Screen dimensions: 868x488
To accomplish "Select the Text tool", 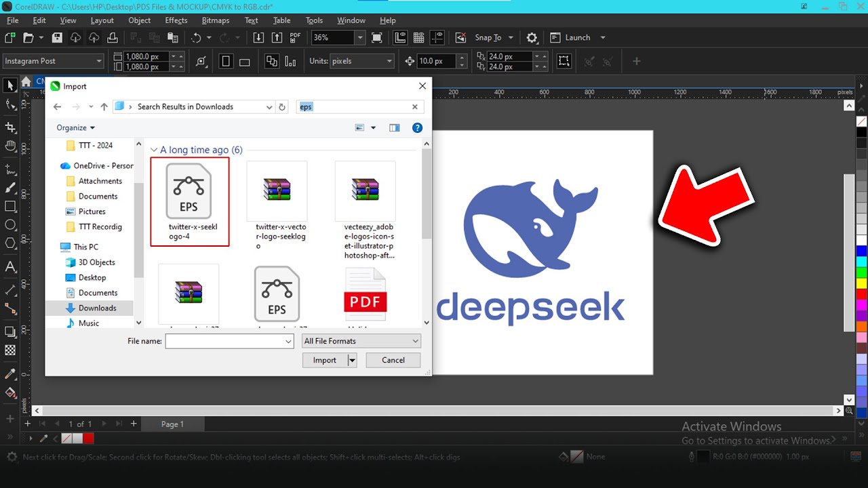I will click(10, 266).
